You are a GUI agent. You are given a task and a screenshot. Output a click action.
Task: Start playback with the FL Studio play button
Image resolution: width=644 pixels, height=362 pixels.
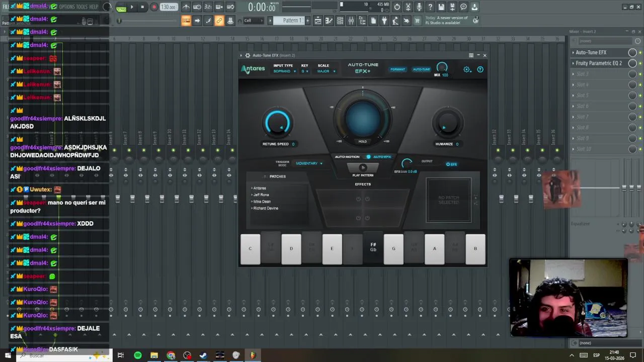click(x=132, y=7)
